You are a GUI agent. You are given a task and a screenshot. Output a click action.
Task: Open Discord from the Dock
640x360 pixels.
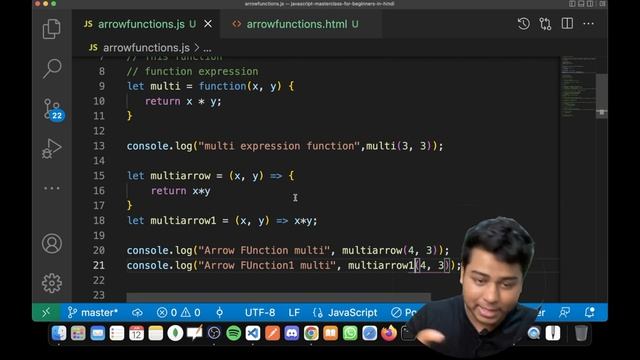coord(291,333)
